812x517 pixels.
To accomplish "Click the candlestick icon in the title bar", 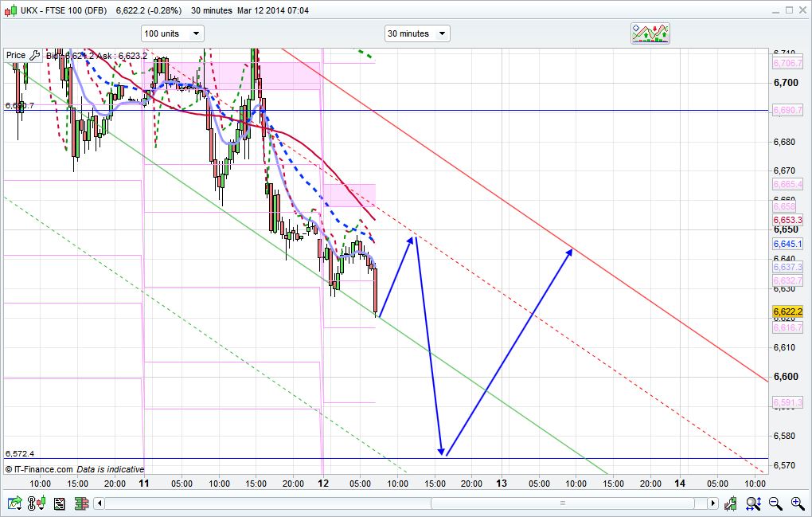I will tap(8, 10).
